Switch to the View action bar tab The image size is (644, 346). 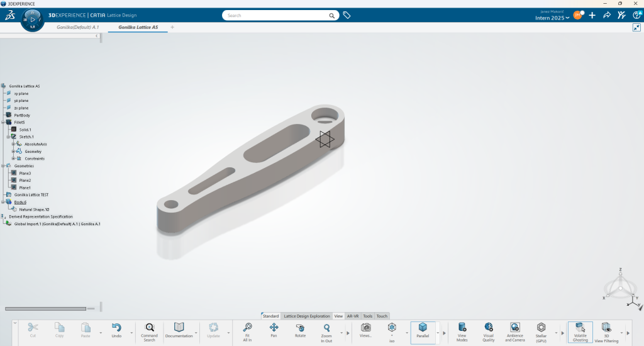point(338,316)
